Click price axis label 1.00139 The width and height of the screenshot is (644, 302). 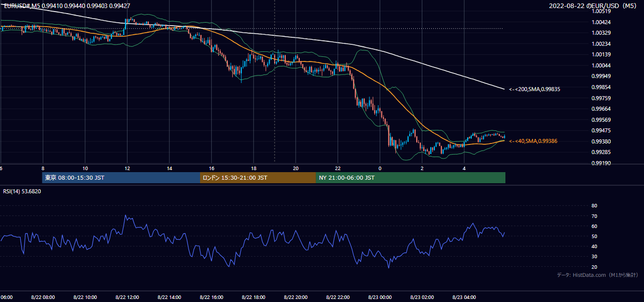pyautogui.click(x=600, y=54)
